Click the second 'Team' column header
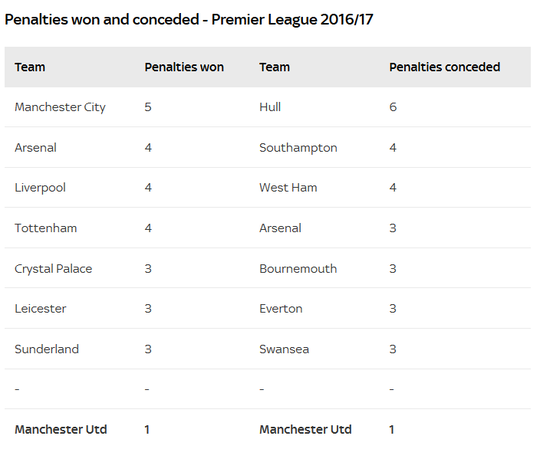Image resolution: width=550 pixels, height=472 pixels. point(275,67)
